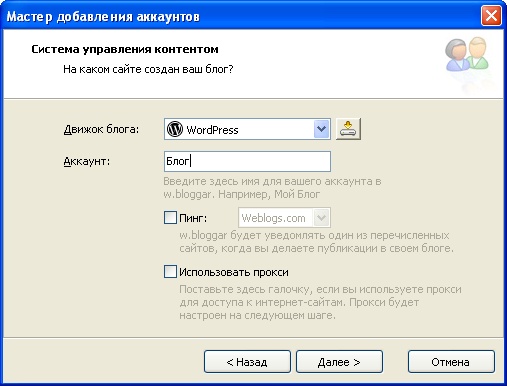Close the Мастер добавления аккаунтов window
The width and height of the screenshot is (507, 386).
coord(491,16)
